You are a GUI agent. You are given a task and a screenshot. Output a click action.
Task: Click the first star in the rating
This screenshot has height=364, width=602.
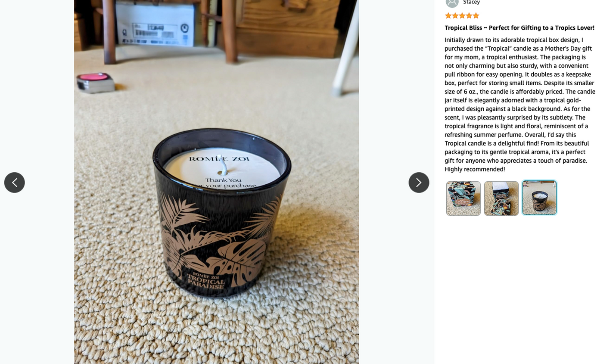coord(448,16)
